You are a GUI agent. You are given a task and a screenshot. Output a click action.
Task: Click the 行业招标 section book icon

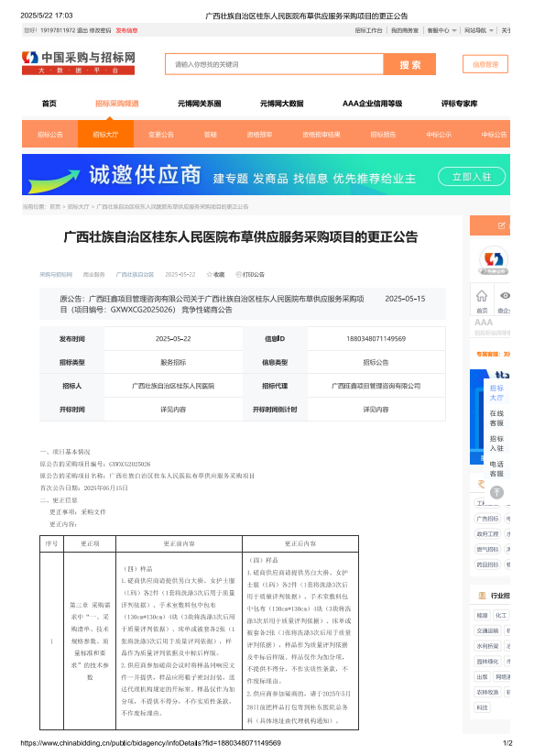(482, 596)
